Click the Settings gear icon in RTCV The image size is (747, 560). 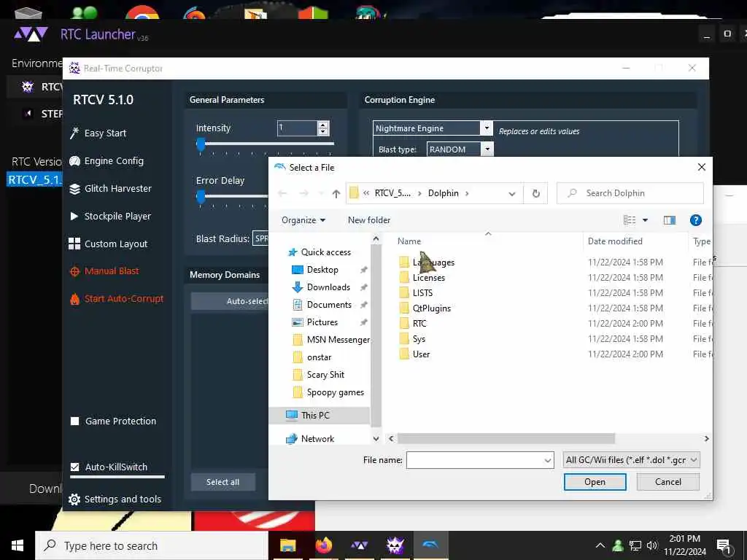click(x=74, y=499)
